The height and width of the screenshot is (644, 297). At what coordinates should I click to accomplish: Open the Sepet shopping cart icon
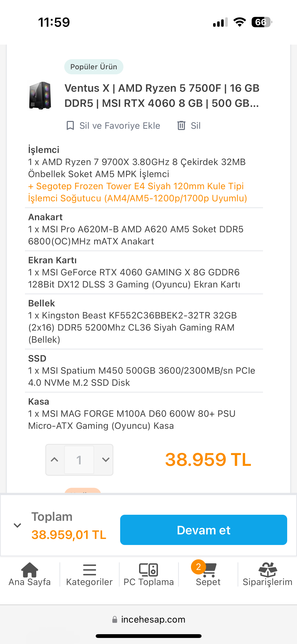(209, 570)
